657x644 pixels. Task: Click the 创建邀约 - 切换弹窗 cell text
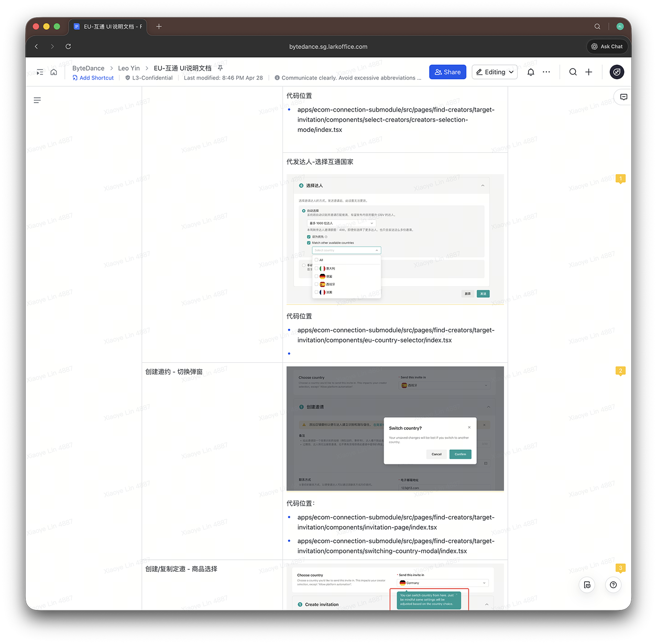(x=174, y=372)
